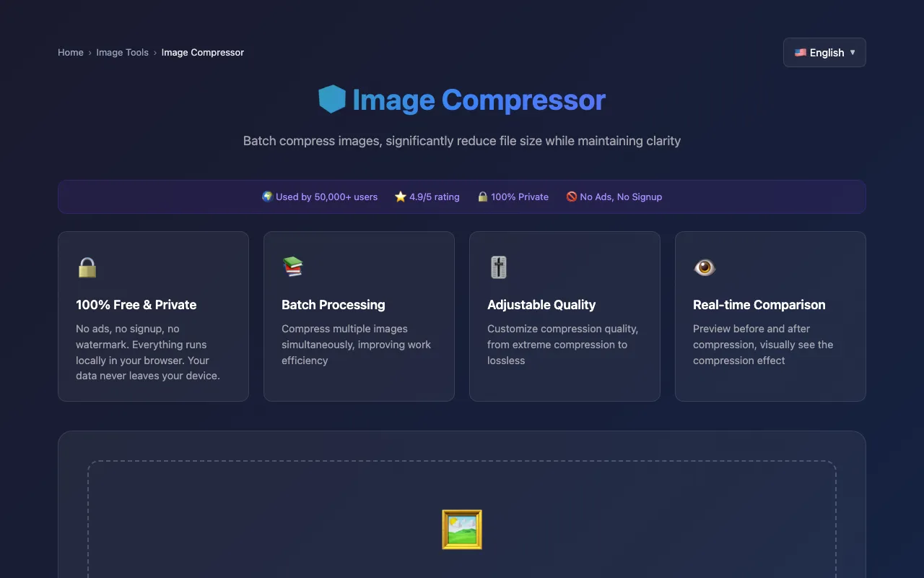
Task: Click the star icon beside 4.9/5 rating
Action: point(401,197)
